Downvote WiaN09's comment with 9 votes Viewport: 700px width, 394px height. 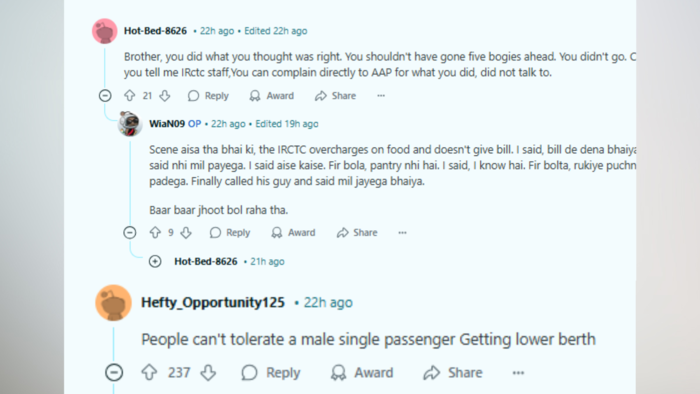point(186,232)
